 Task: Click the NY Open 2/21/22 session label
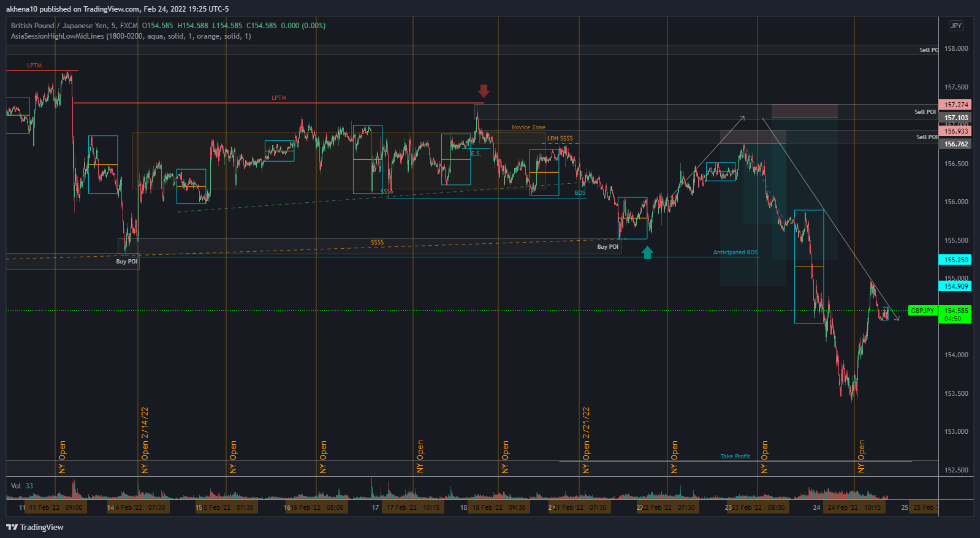click(x=586, y=440)
